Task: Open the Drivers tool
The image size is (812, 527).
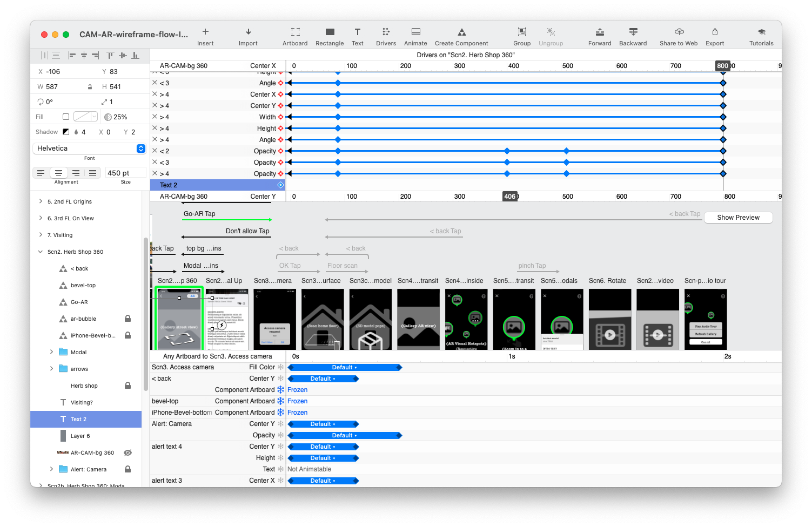Action: (386, 32)
